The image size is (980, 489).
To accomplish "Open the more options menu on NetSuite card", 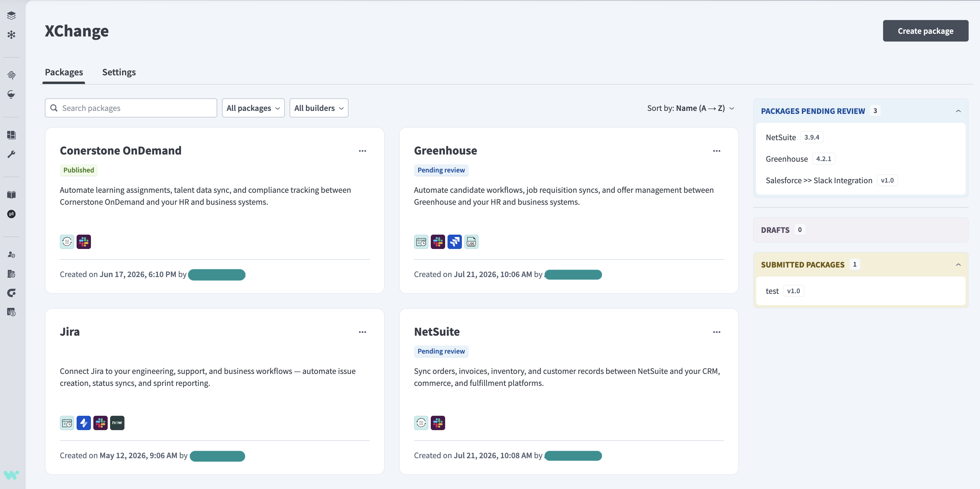I will [x=717, y=332].
